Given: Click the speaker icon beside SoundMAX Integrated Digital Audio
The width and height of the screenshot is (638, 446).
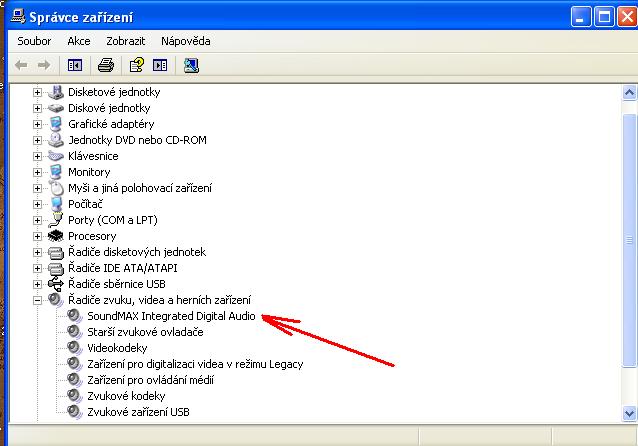Looking at the screenshot, I should [x=75, y=316].
